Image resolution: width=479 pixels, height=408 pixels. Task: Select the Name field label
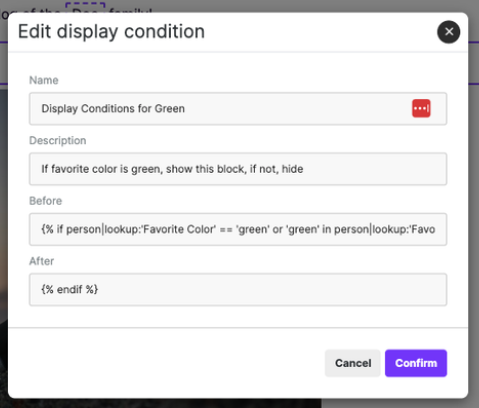click(44, 80)
